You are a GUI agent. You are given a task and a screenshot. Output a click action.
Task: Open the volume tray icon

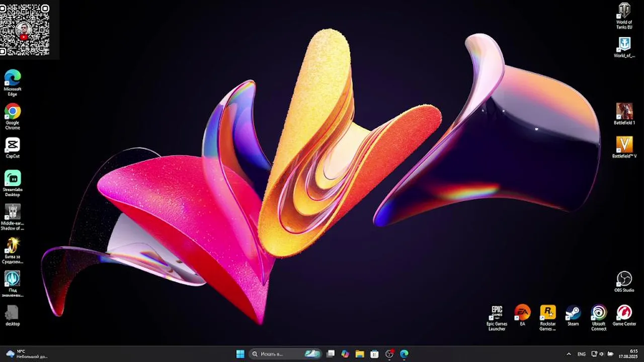tap(602, 354)
